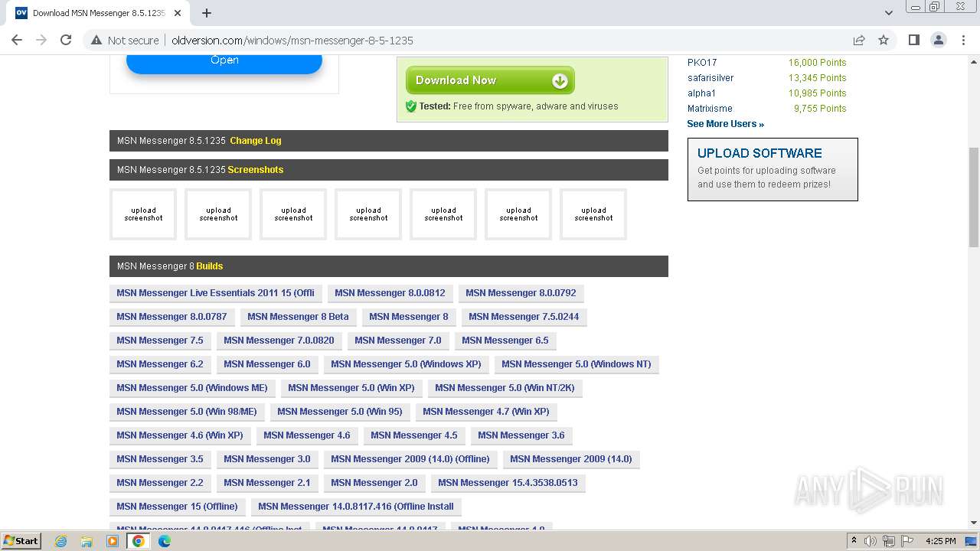Screen dimensions: 980x551
Task: Click the fourth upload screenshot thumbnail
Action: pyautogui.click(x=368, y=214)
